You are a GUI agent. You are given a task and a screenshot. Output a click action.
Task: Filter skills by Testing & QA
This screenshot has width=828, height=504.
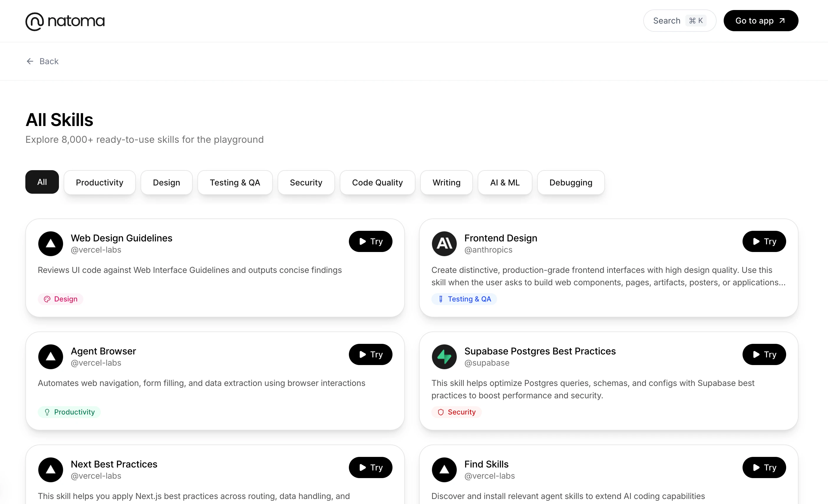[235, 182]
